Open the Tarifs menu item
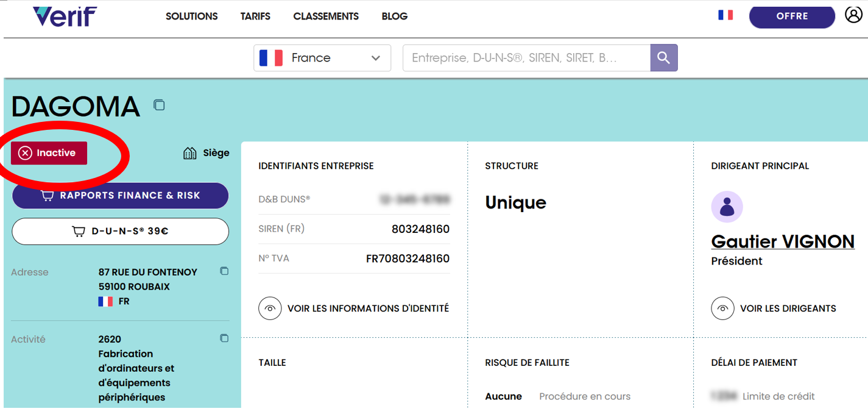This screenshot has width=868, height=417. (255, 16)
